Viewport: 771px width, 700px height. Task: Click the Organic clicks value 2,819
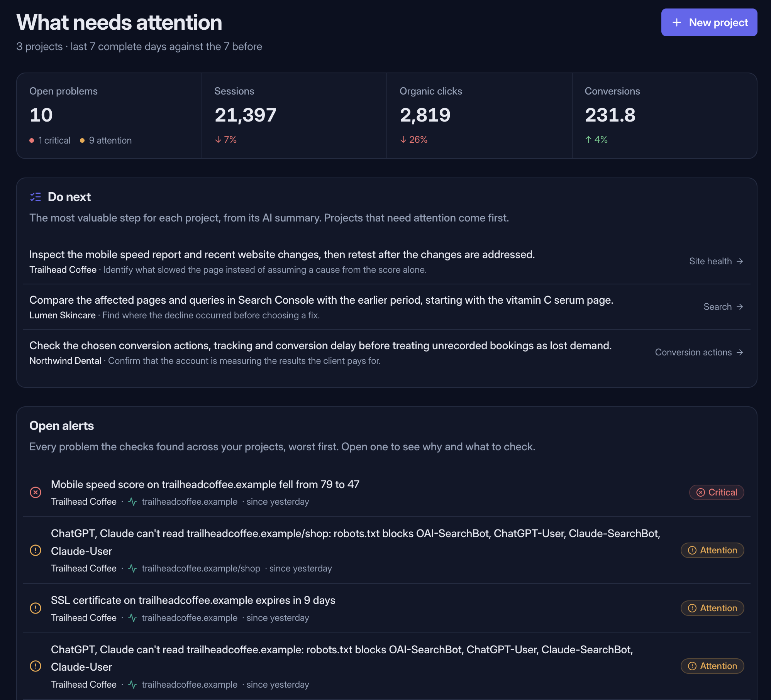[425, 115]
